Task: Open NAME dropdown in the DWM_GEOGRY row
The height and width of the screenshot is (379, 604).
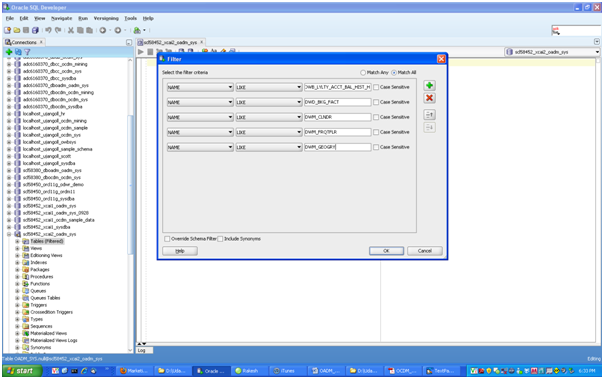Action: (x=200, y=147)
